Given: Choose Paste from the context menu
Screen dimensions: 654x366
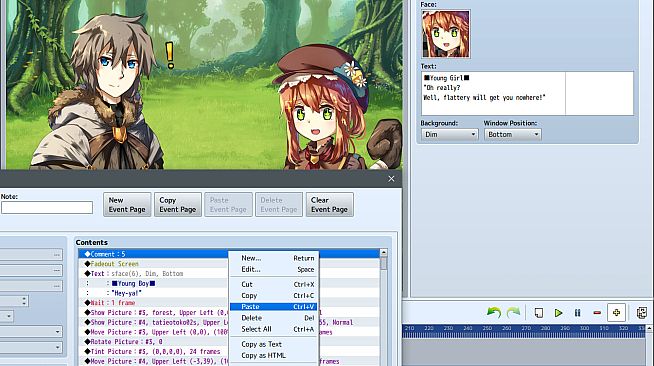Looking at the screenshot, I should [x=274, y=306].
